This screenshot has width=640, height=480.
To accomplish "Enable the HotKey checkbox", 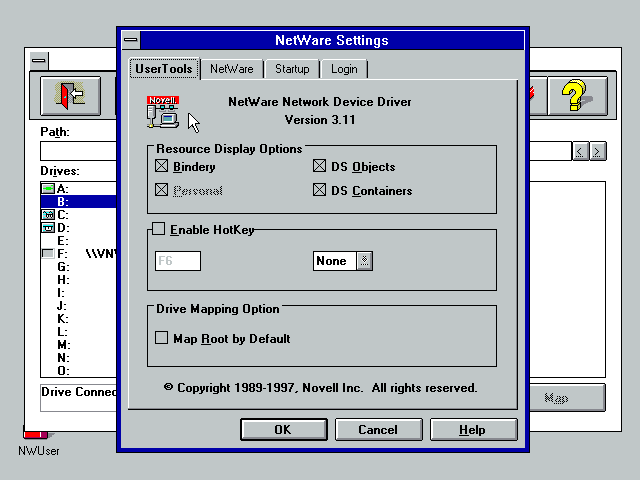I will (158, 229).
